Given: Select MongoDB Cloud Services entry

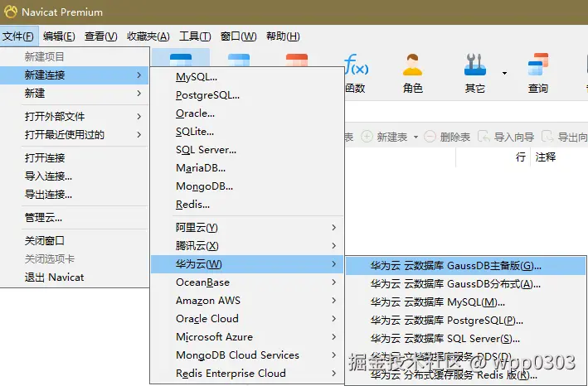Looking at the screenshot, I should [x=247, y=355].
